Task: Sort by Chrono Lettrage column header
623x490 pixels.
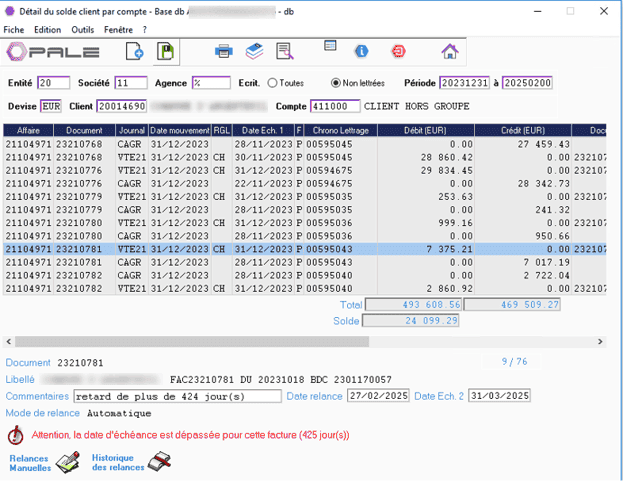Action: tap(341, 130)
